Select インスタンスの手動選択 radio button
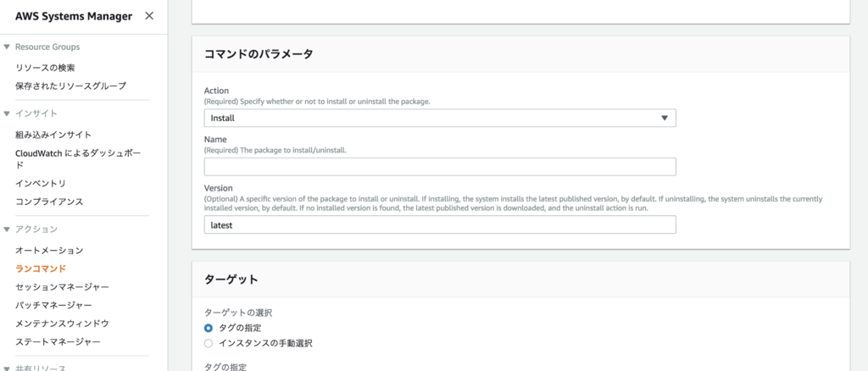Screen dimensions: 868x371 pos(209,343)
